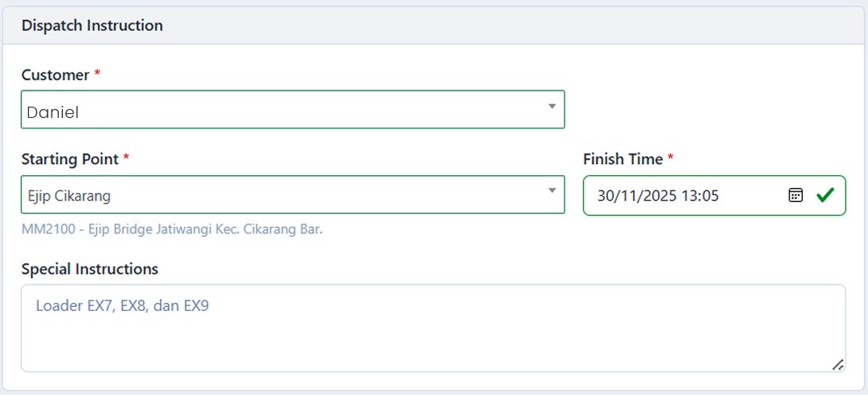Click the Special Instructions field label
Screen dimensions: 868x395
tap(90, 268)
